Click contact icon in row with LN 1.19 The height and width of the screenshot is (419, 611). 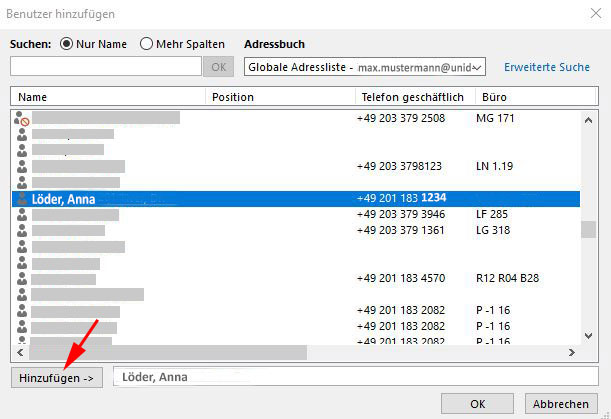(x=21, y=166)
